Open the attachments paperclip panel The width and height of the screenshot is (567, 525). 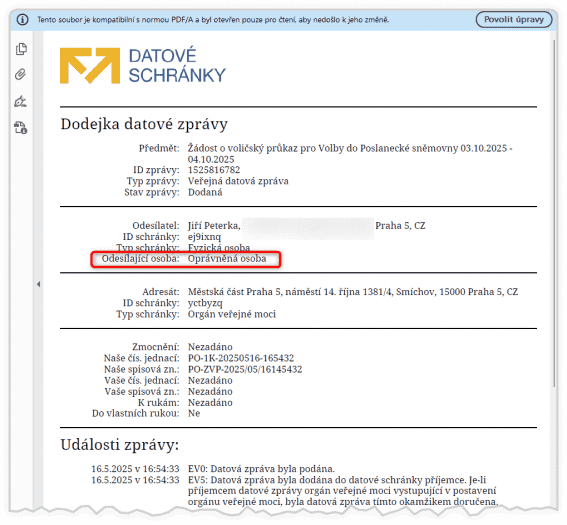tap(21, 74)
